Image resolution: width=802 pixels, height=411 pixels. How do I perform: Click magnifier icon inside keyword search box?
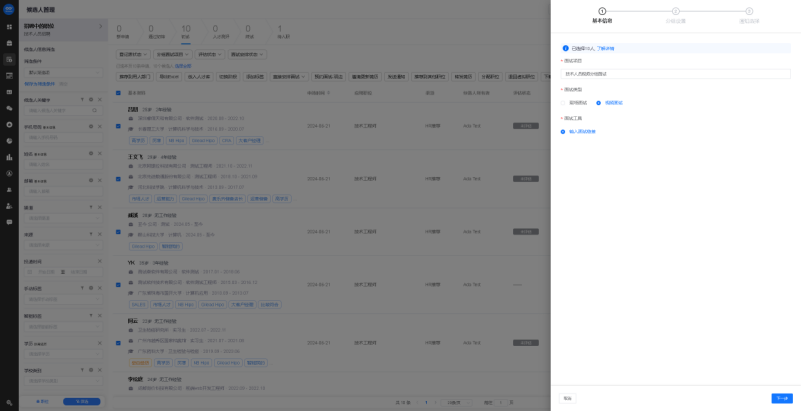(x=95, y=110)
